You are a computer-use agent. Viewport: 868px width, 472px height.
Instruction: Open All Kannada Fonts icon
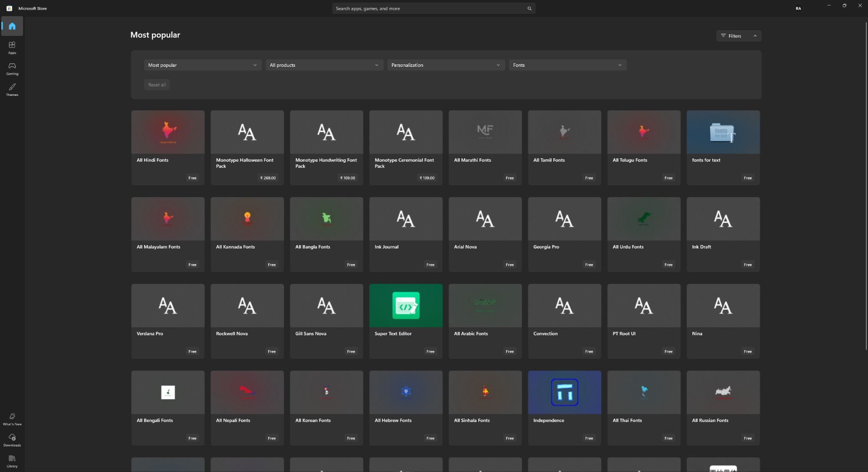pyautogui.click(x=247, y=219)
